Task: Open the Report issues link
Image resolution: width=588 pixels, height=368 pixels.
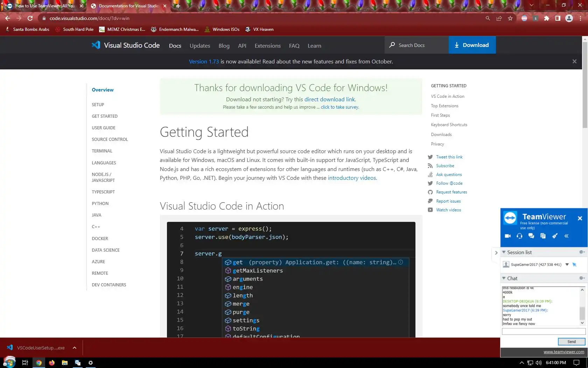Action: point(448,201)
